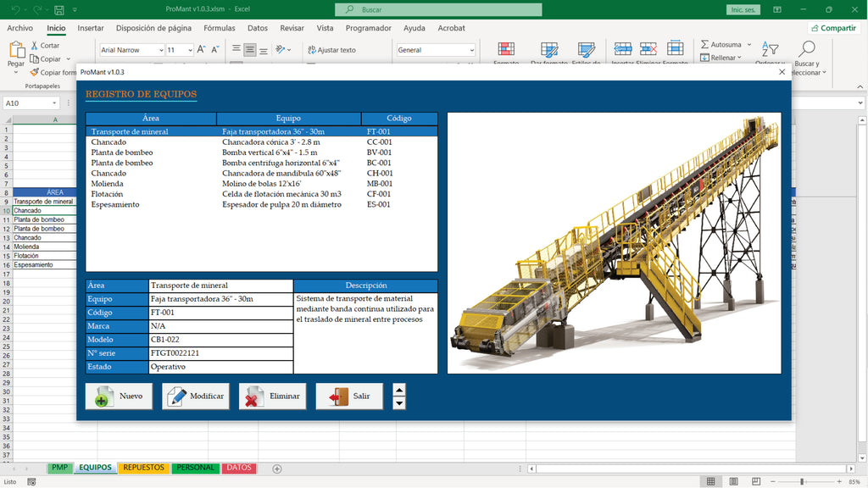Click the decrease font size icon
Viewport: 868px width, 488px height.
pos(215,49)
